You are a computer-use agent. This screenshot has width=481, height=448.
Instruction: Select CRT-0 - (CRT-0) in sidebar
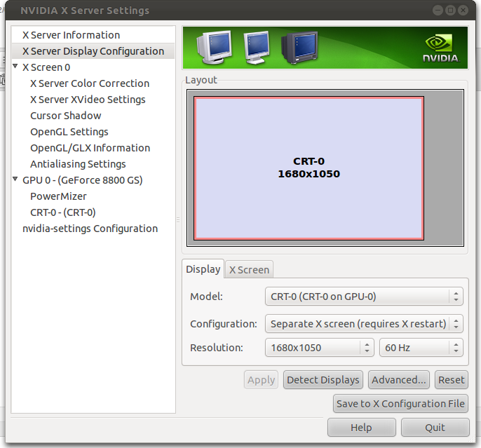[63, 212]
